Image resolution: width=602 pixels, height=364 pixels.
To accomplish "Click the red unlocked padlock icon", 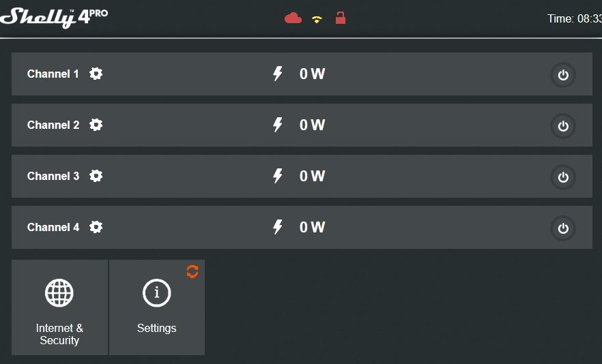I will point(340,18).
